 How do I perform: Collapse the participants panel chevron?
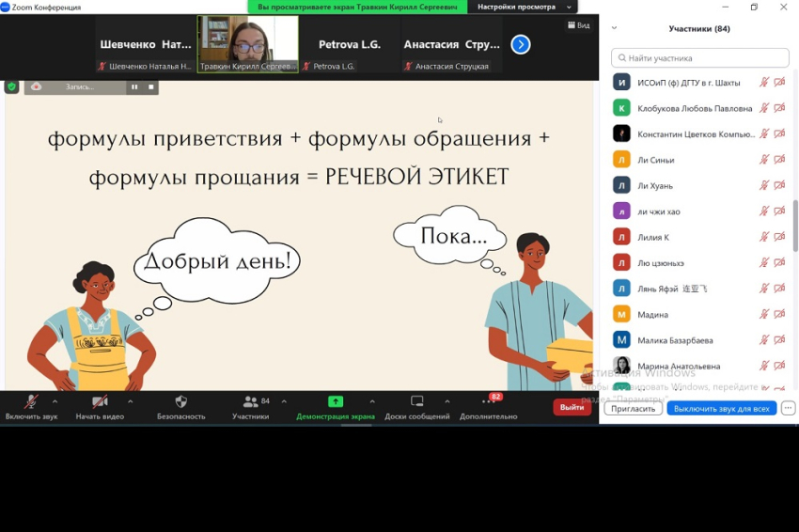point(614,28)
